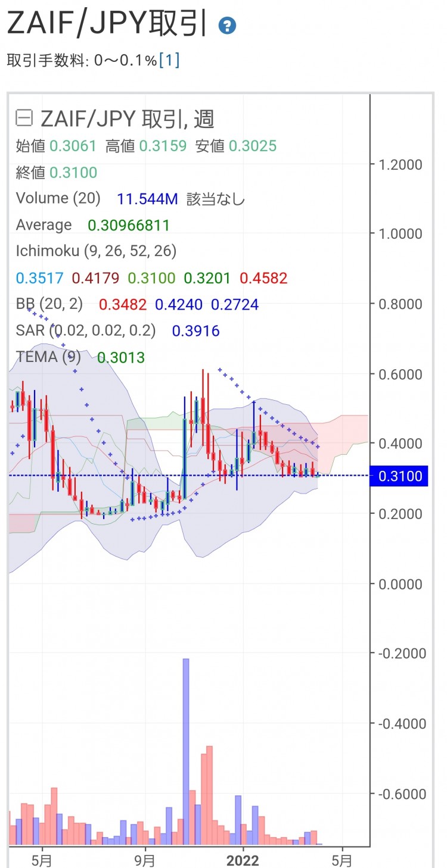Select the TEMA (9) indicator label
The width and height of the screenshot is (447, 868).
(48, 357)
